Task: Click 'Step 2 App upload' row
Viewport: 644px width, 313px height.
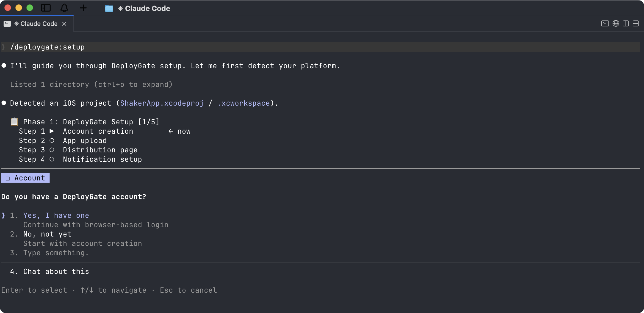Action: click(63, 141)
